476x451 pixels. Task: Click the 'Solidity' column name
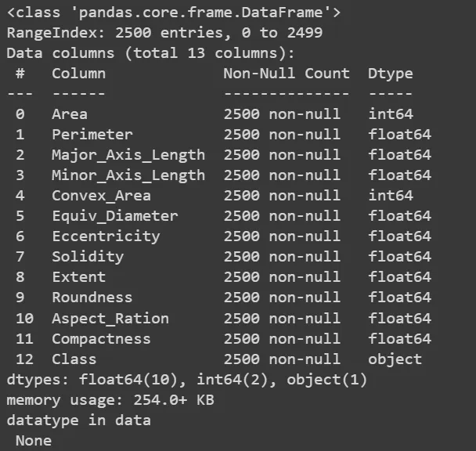pos(88,257)
